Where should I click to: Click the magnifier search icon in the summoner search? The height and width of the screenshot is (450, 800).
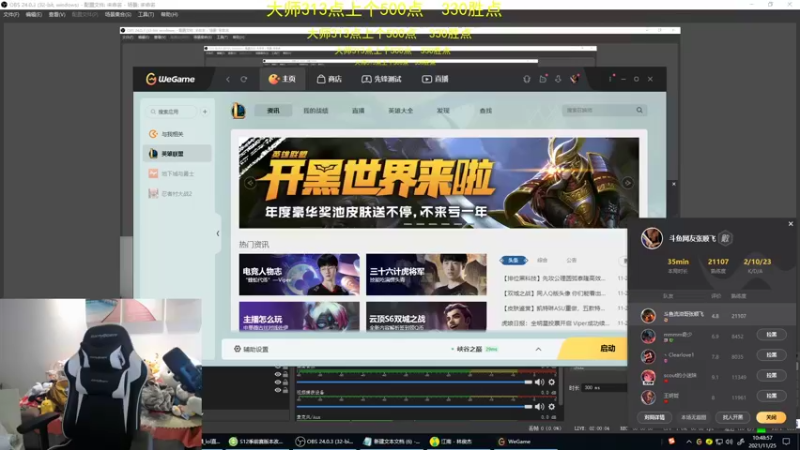639,110
